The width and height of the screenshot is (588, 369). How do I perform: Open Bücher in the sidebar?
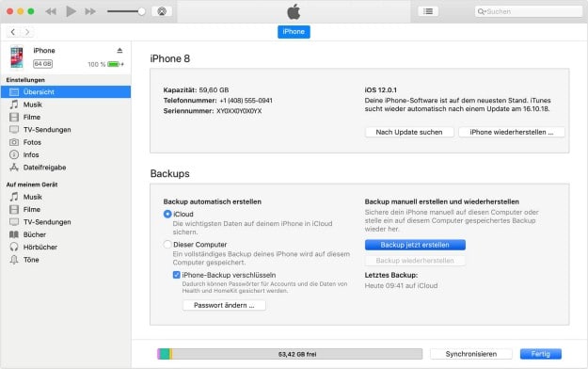(x=66, y=234)
